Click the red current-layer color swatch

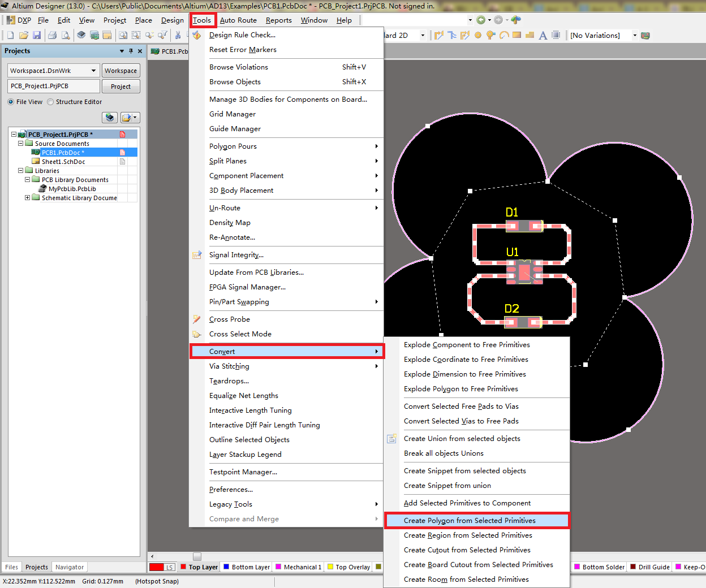[x=157, y=567]
